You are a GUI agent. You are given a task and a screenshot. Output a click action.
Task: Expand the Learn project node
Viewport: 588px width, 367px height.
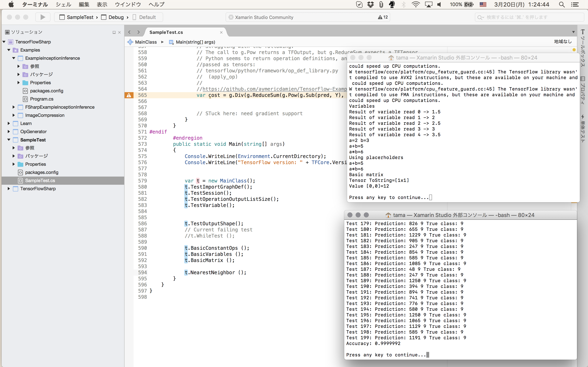pos(9,123)
